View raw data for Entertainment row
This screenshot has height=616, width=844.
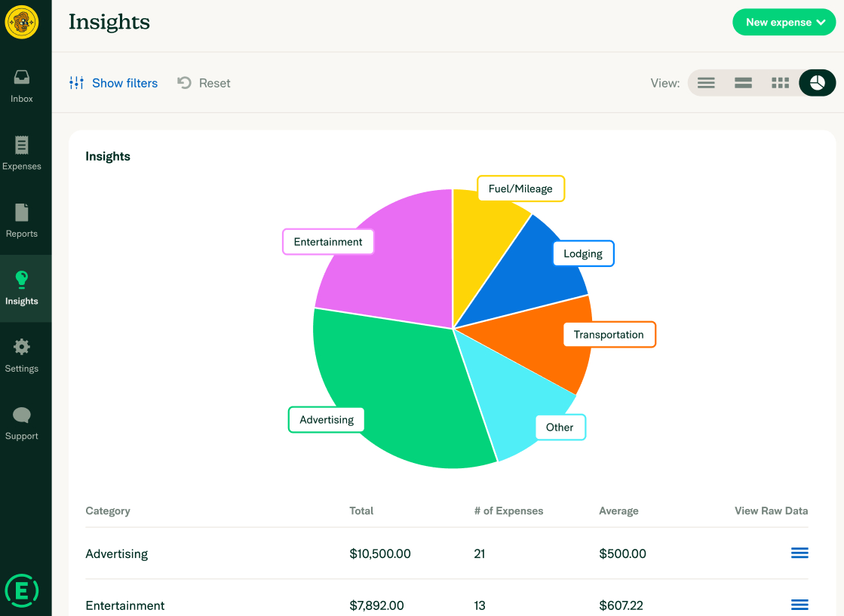799,605
